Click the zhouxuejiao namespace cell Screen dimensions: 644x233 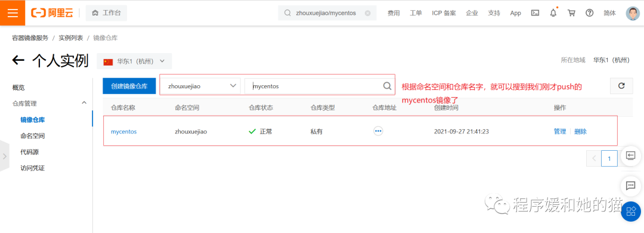191,132
